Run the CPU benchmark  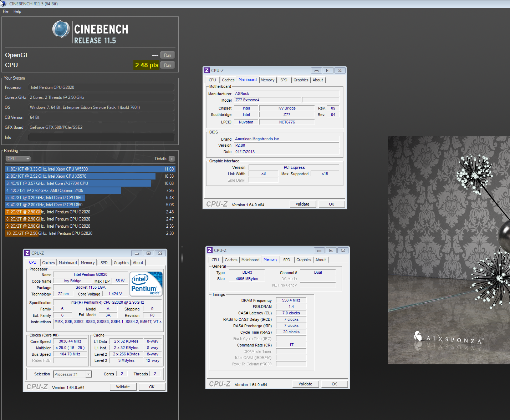(168, 65)
